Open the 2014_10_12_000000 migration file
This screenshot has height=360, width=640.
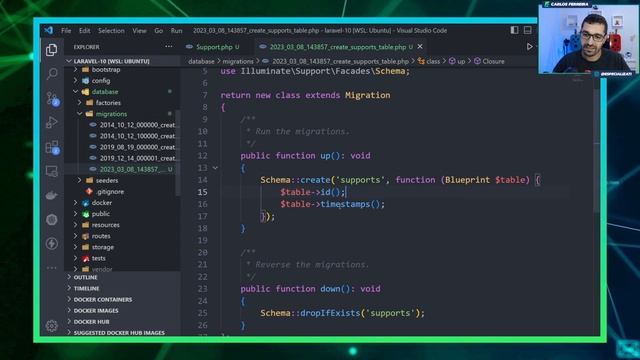137,125
